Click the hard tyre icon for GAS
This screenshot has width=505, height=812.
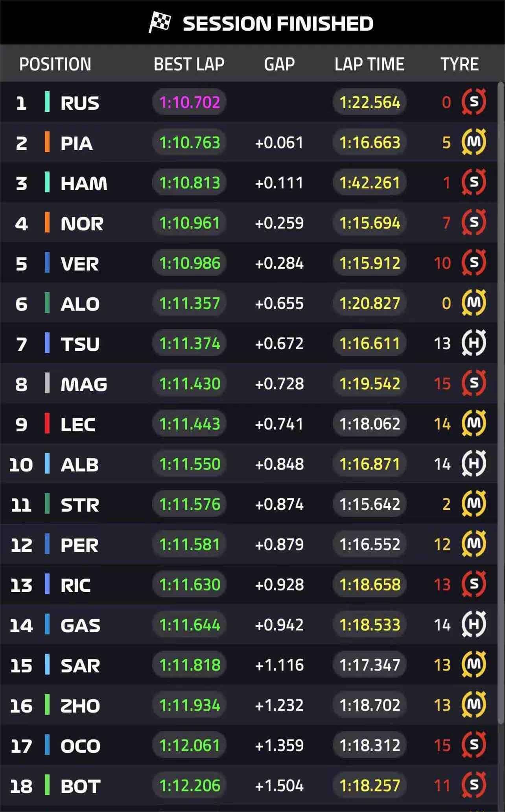pos(474,624)
